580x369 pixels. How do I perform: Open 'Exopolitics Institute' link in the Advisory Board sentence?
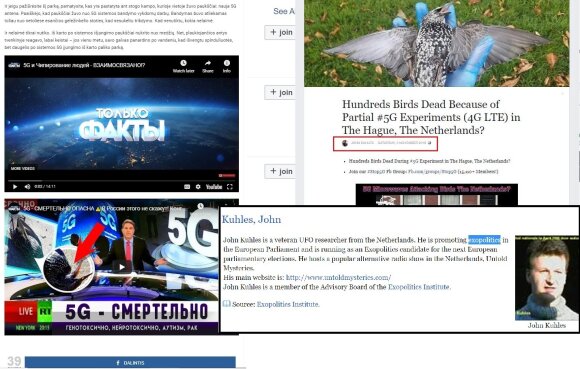click(419, 287)
